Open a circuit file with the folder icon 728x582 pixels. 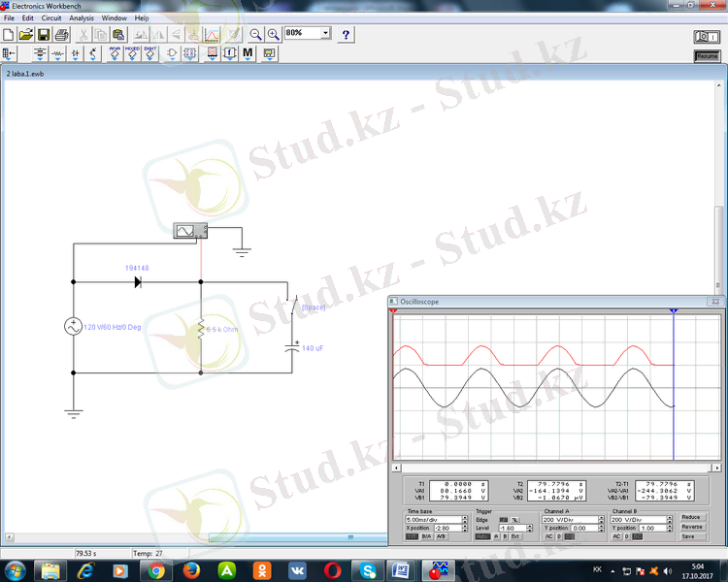pos(27,34)
